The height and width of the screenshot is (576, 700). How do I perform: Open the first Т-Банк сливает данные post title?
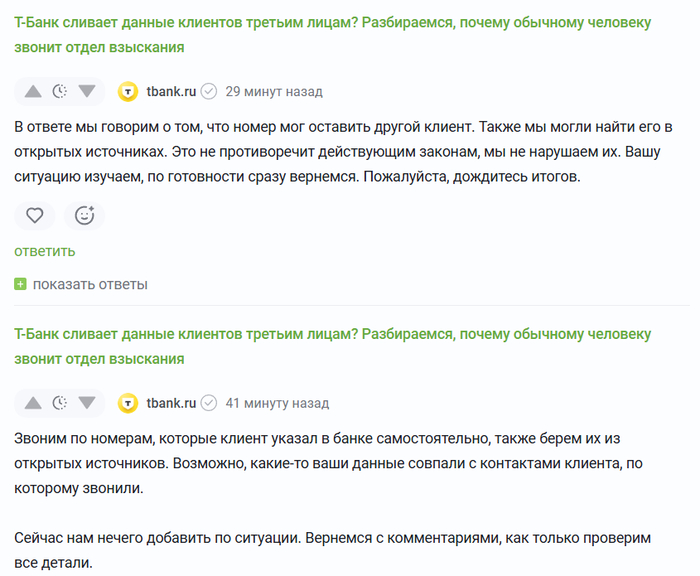333,35
